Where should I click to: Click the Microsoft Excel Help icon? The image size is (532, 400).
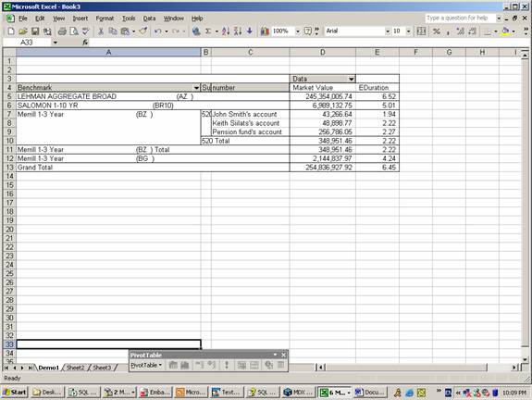click(x=308, y=31)
